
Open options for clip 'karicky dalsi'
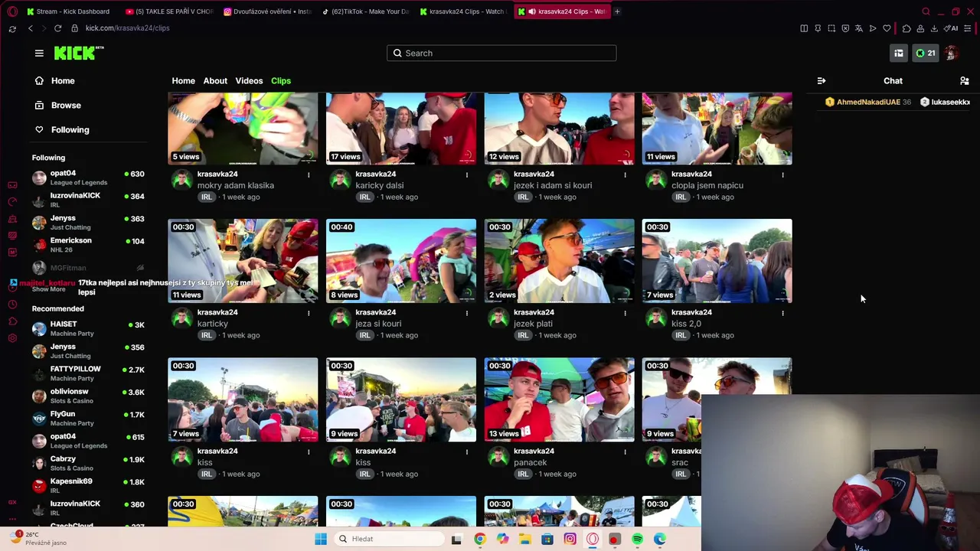(467, 174)
